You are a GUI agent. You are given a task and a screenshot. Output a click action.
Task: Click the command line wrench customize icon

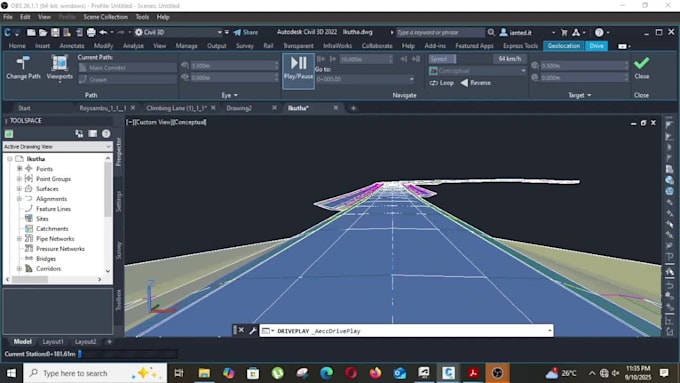click(253, 331)
